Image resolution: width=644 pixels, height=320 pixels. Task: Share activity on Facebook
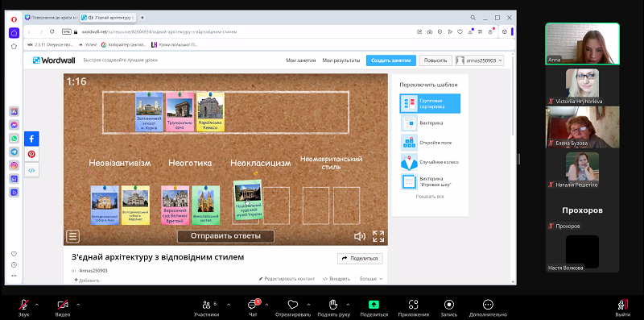click(31, 139)
